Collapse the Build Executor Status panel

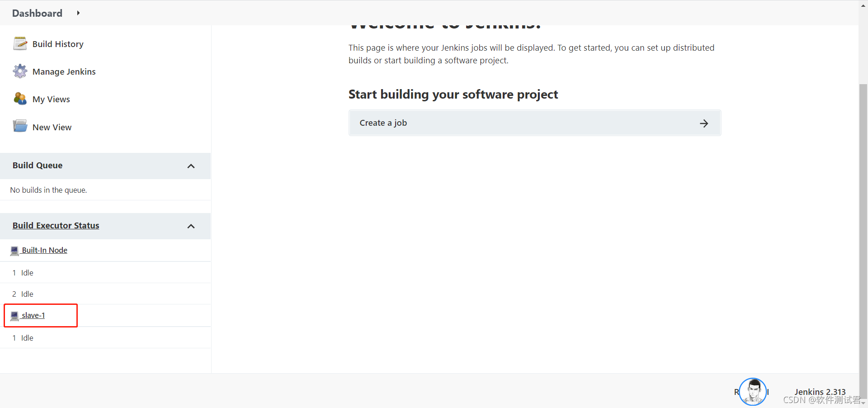(191, 226)
